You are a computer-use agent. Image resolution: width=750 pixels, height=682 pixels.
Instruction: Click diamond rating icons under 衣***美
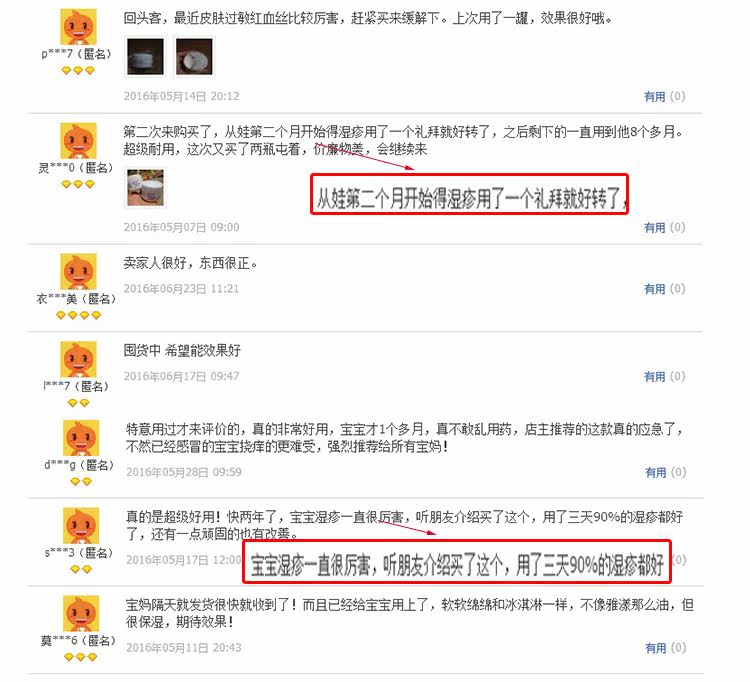click(78, 315)
